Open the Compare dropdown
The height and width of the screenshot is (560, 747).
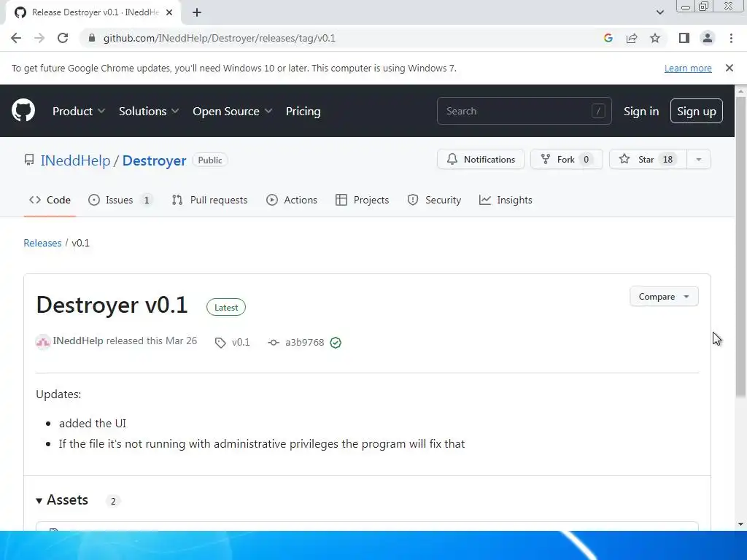point(664,296)
